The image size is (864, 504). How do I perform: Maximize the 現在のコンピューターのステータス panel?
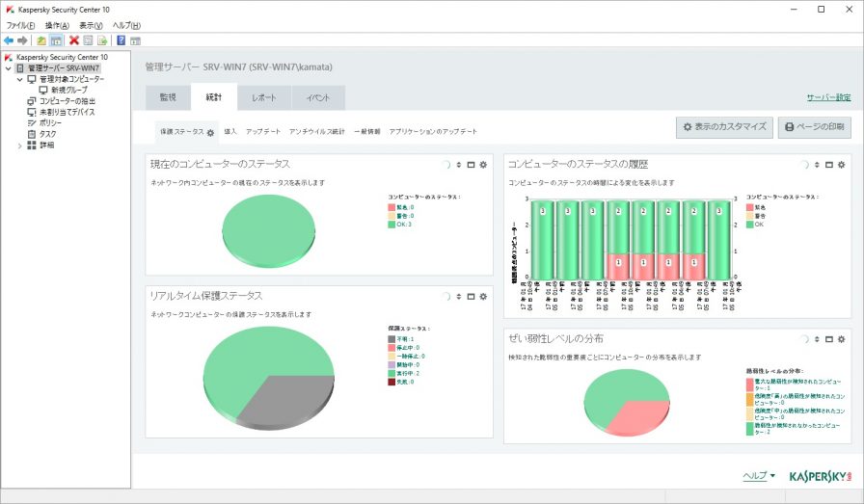point(472,165)
